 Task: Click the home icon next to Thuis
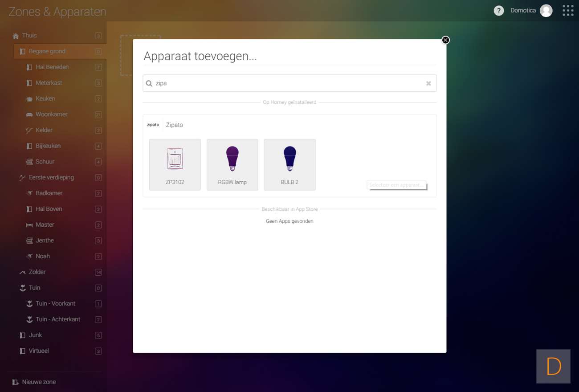[16, 36]
